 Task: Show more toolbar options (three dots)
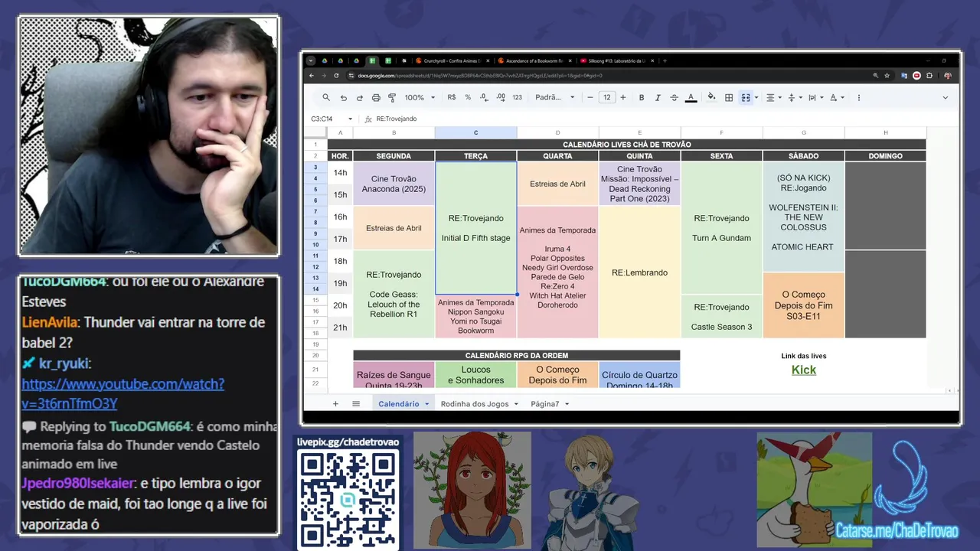(x=859, y=98)
